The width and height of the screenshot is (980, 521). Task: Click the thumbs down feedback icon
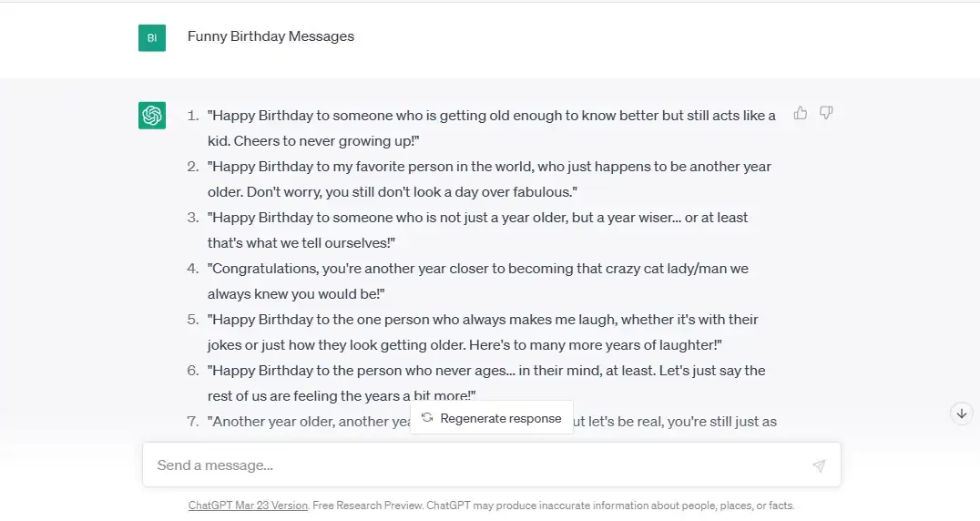(826, 113)
